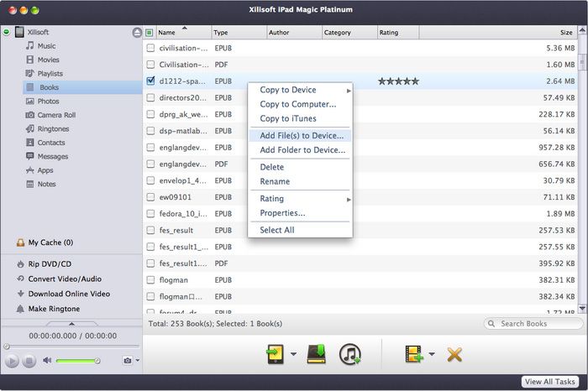Click the playback progress slider
The image size is (588, 391).
71,347
